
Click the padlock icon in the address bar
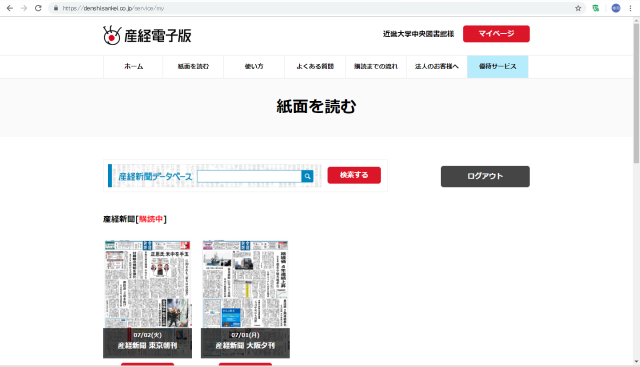[x=56, y=8]
